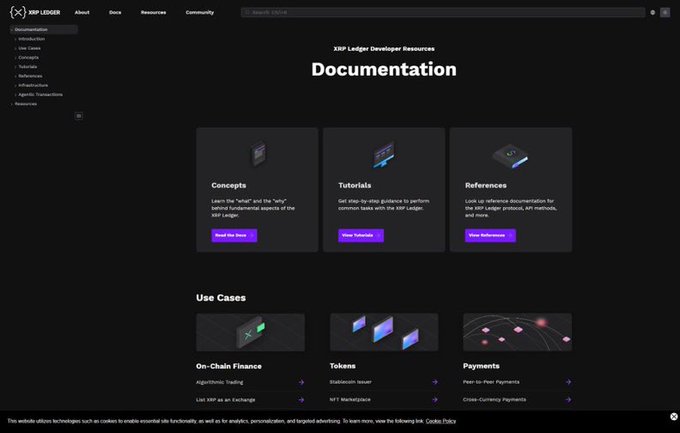This screenshot has width=680, height=433.
Task: Click the arrow next to List XRP as an Exchange
Action: click(301, 400)
